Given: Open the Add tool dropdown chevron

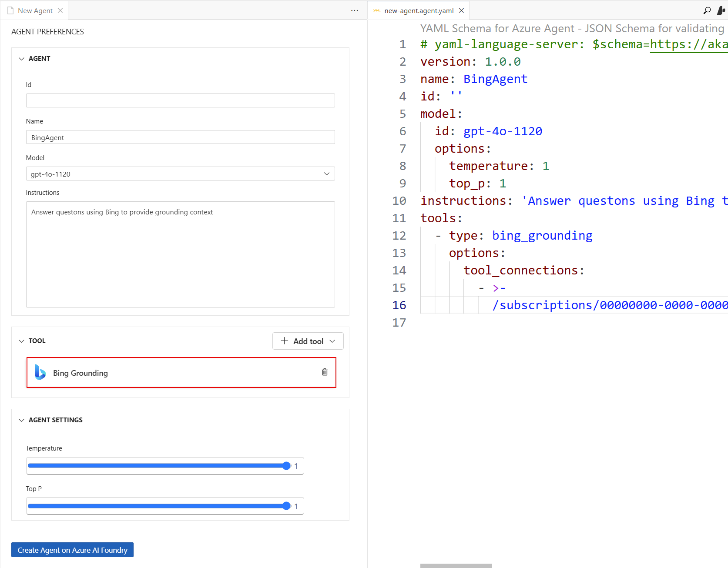Looking at the screenshot, I should [x=332, y=341].
